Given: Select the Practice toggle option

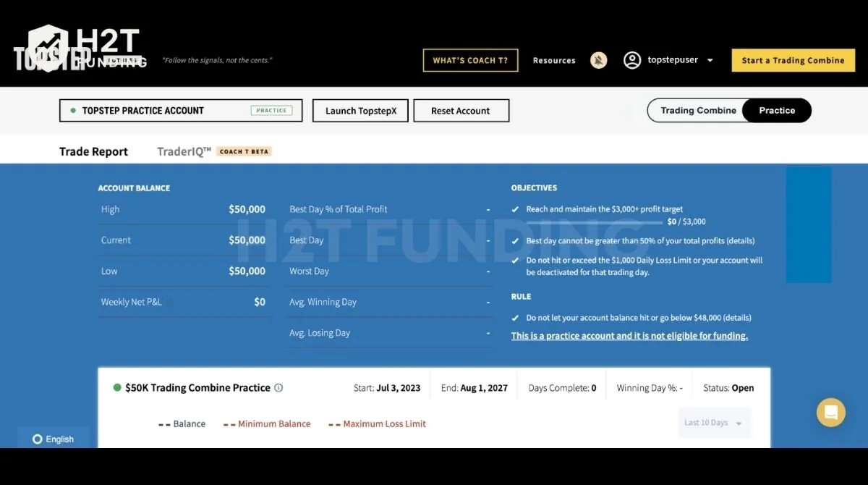Looking at the screenshot, I should click(x=777, y=111).
